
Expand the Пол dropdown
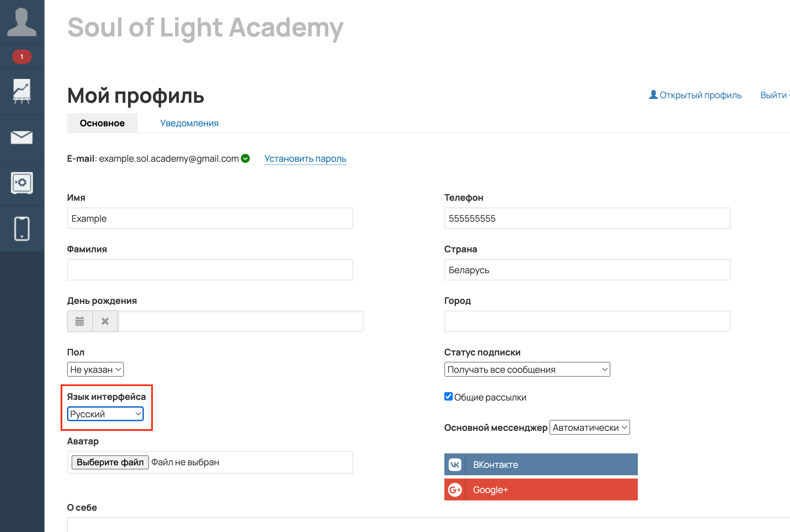(x=95, y=370)
